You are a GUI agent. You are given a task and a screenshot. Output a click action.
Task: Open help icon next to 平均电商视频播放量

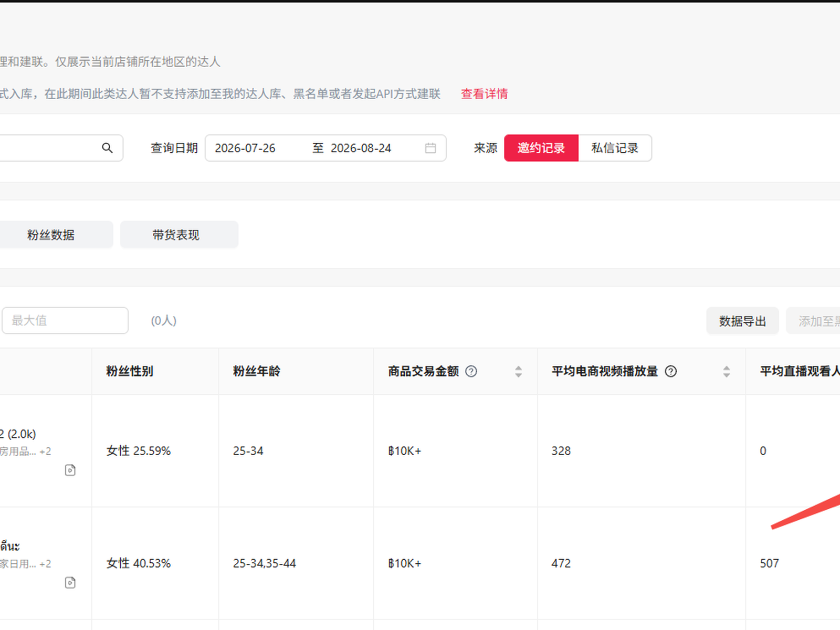pyautogui.click(x=671, y=371)
